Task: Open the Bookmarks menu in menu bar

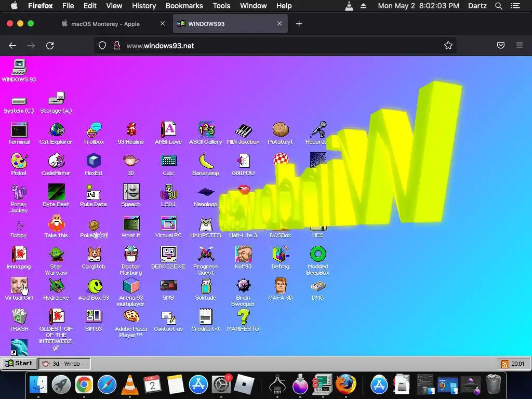Action: pos(184,6)
